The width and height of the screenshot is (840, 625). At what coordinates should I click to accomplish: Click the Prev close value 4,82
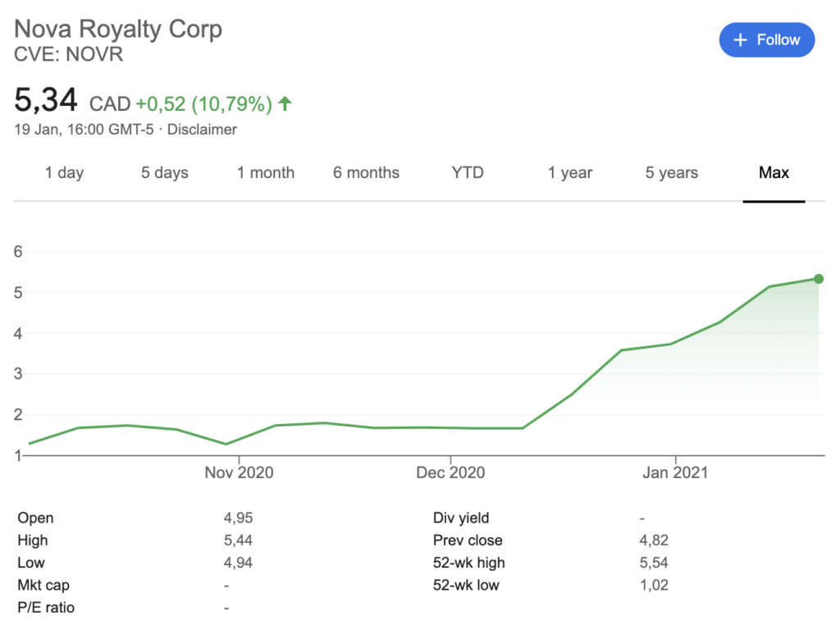coord(654,541)
